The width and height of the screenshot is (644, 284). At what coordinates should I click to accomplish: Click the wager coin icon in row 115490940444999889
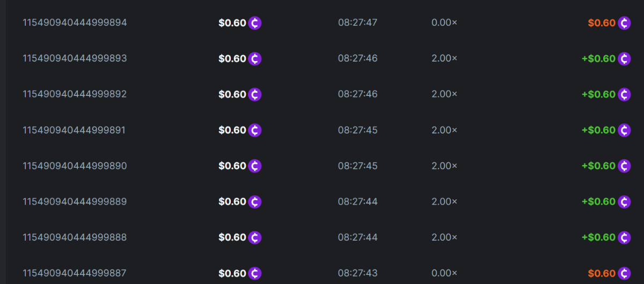[255, 201]
